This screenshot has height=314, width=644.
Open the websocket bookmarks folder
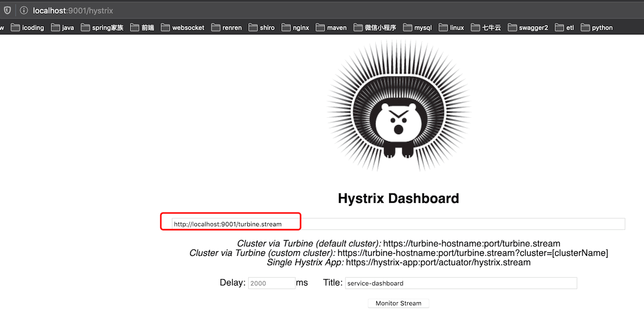pyautogui.click(x=183, y=27)
